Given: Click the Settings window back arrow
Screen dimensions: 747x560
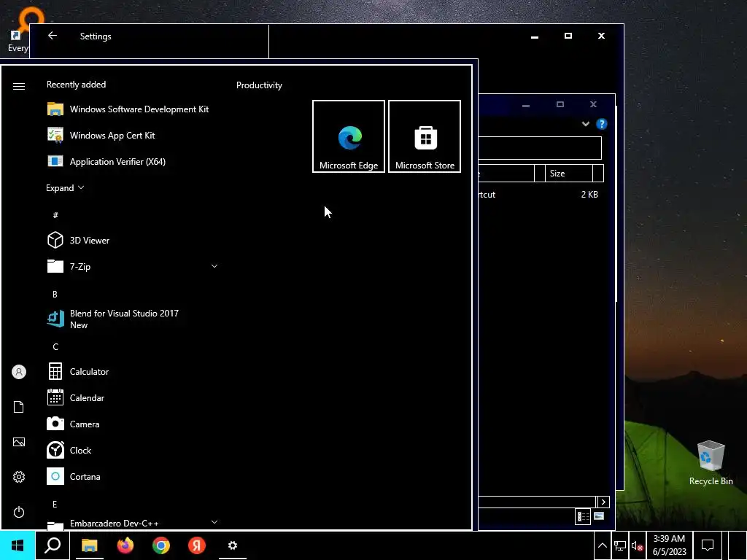Looking at the screenshot, I should pos(53,36).
